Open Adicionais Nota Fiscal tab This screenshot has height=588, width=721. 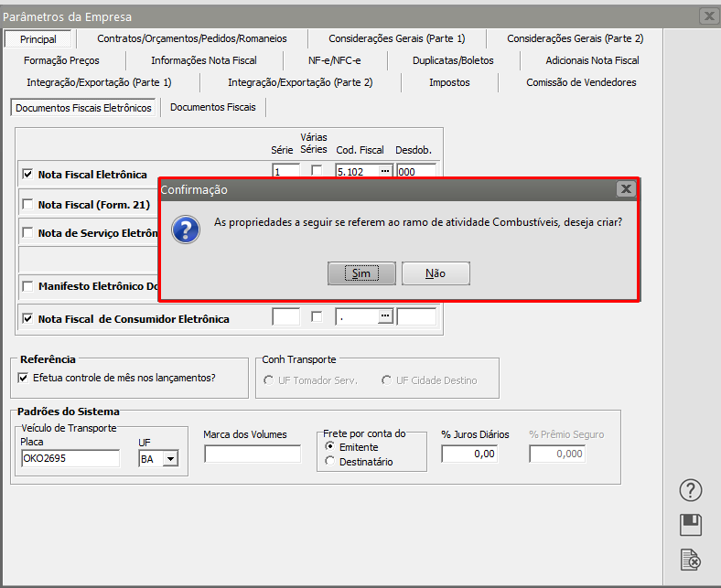coord(592,60)
